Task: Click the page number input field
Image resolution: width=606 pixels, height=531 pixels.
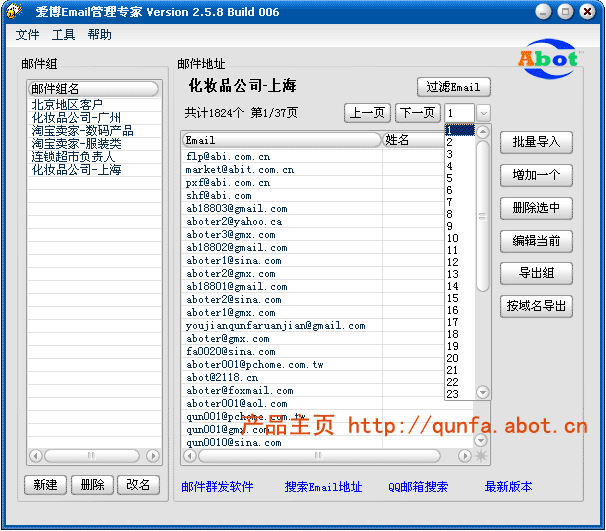Action: tap(460, 114)
